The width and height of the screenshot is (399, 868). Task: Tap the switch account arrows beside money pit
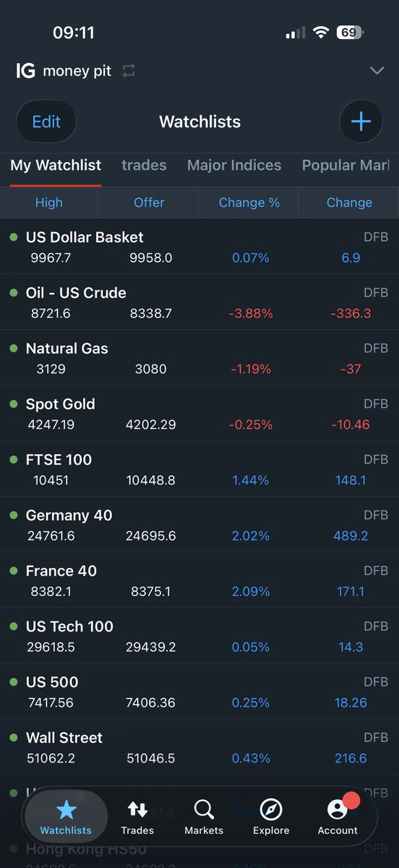click(129, 71)
